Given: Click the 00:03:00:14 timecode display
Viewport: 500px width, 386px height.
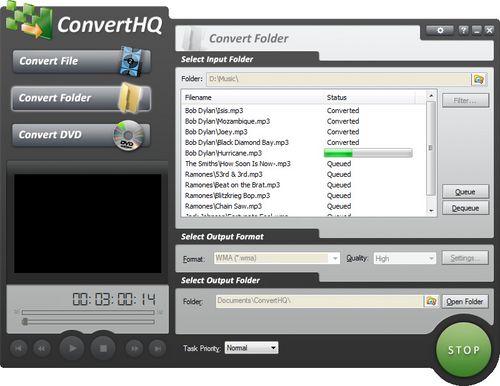Looking at the screenshot, I should pos(114,299).
